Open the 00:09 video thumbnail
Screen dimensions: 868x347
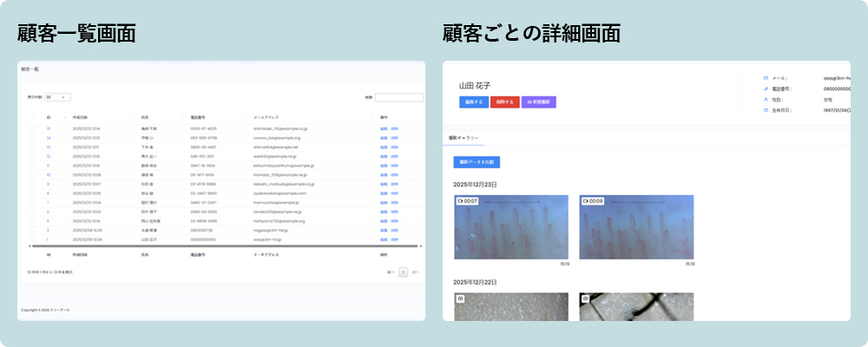636,227
